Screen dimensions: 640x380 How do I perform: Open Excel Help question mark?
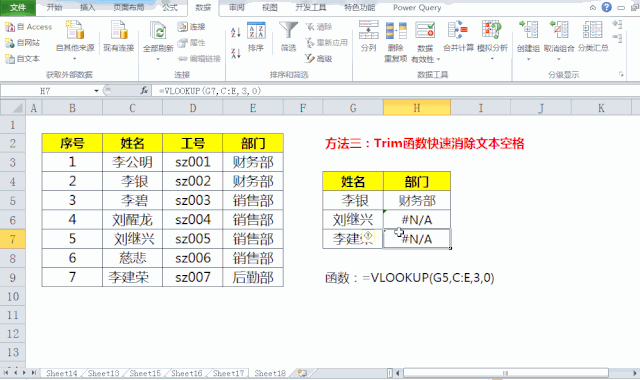pos(607,7)
